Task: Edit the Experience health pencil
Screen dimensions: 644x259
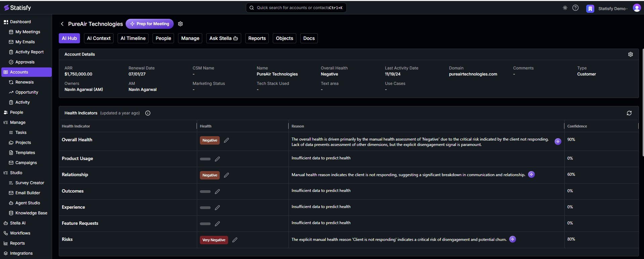Action: point(217,208)
